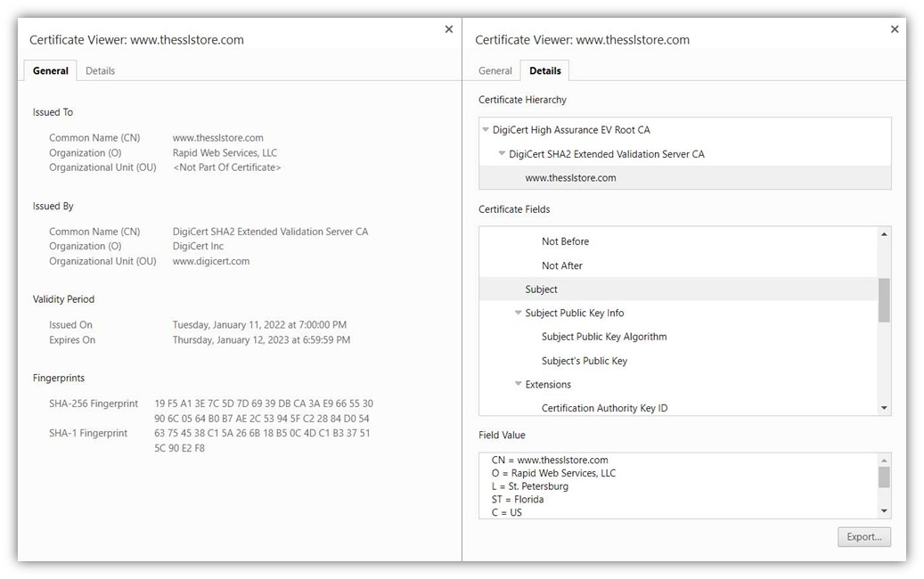Screen dimensions: 924x579
Task: Select Certification Authority Key ID field
Action: 605,408
